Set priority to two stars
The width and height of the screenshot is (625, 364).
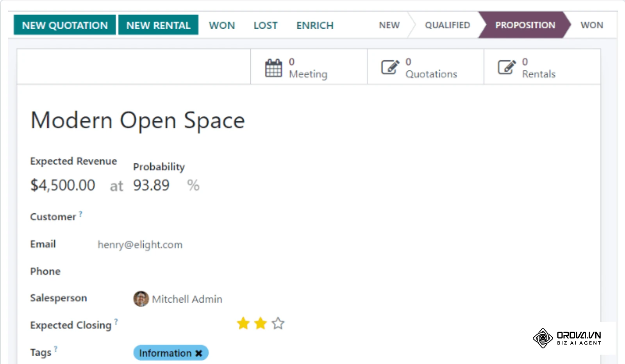coord(261,323)
